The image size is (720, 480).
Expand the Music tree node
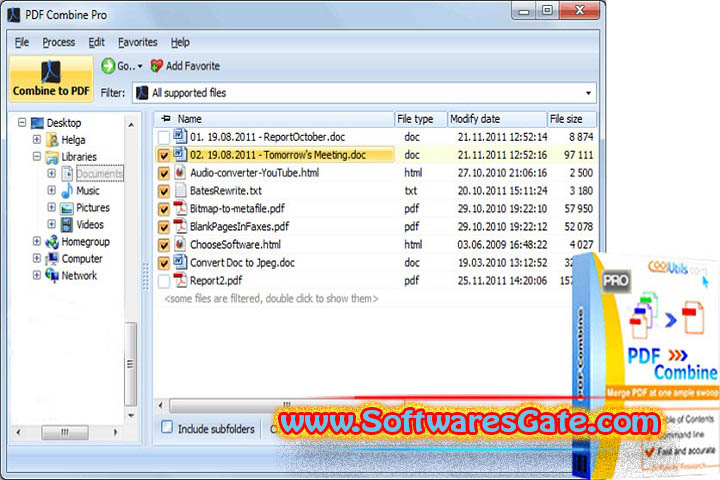pos(51,190)
